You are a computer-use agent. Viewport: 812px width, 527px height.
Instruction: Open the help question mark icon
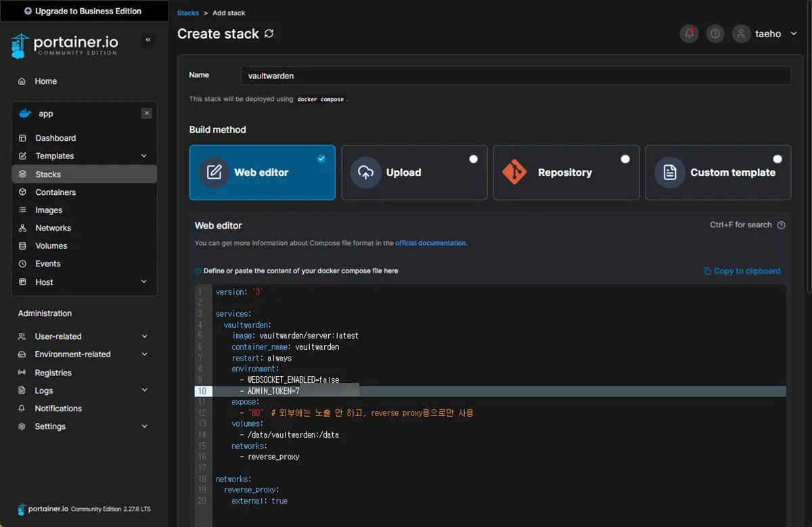tap(715, 34)
